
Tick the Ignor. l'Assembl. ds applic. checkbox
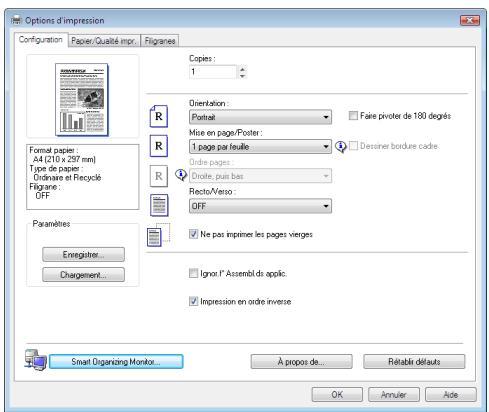193,273
